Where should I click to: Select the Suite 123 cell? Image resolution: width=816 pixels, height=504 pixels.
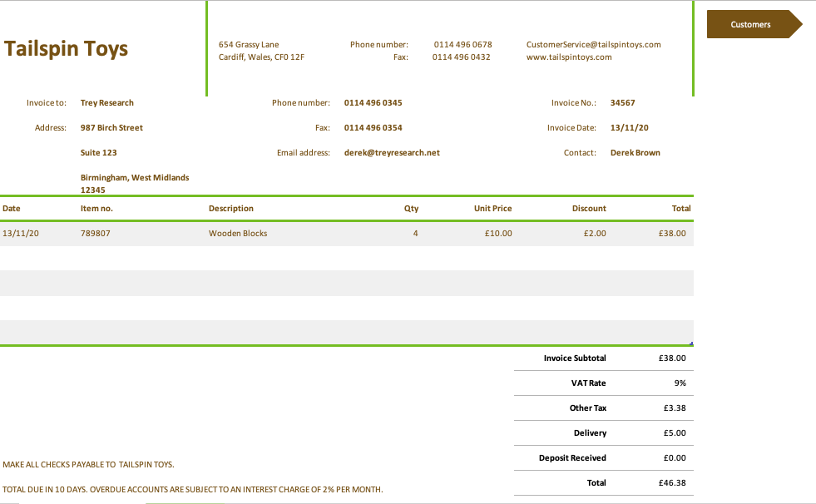pyautogui.click(x=98, y=153)
